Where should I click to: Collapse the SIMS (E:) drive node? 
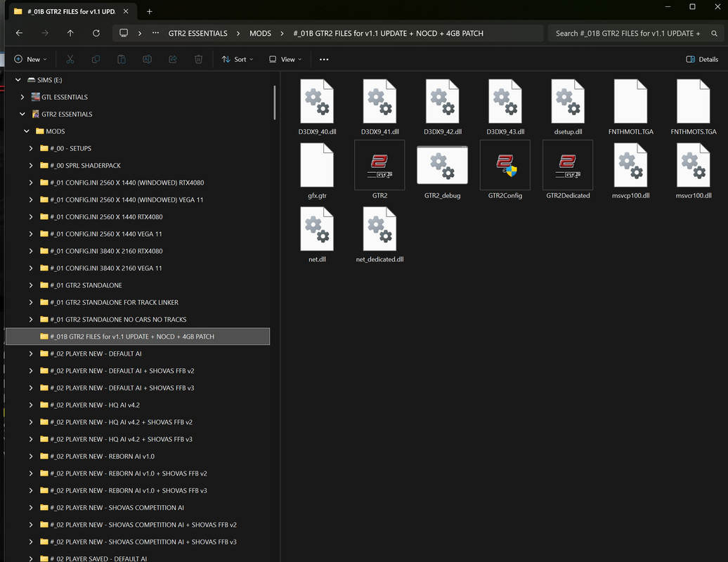(18, 80)
